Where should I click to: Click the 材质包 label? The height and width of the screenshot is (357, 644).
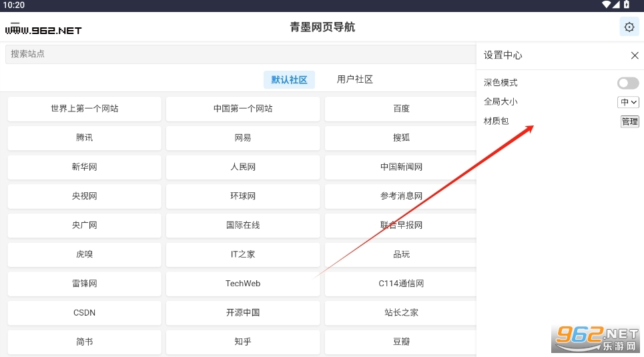click(x=496, y=121)
